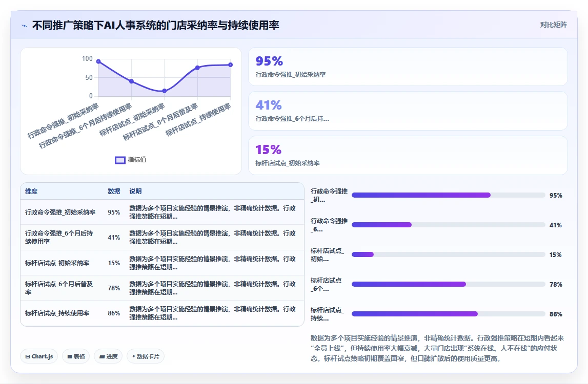Click the 表格 tag chip
588x384 pixels.
(x=76, y=356)
